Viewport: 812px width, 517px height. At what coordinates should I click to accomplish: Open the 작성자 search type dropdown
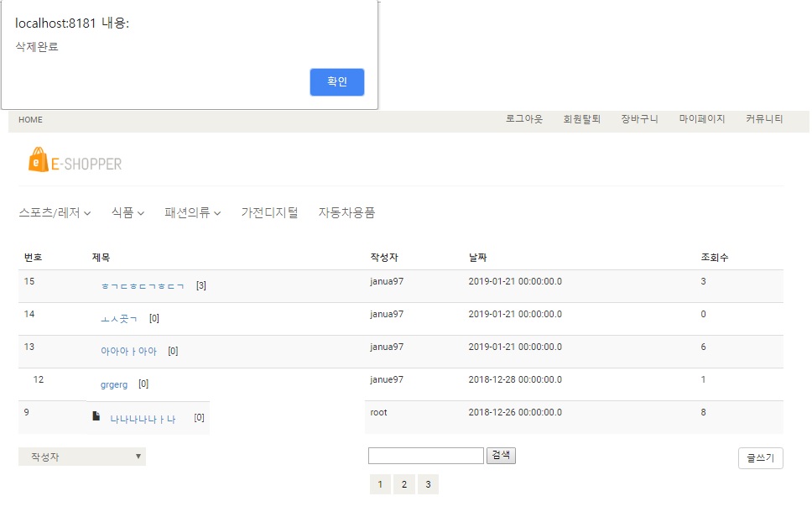[x=82, y=457]
